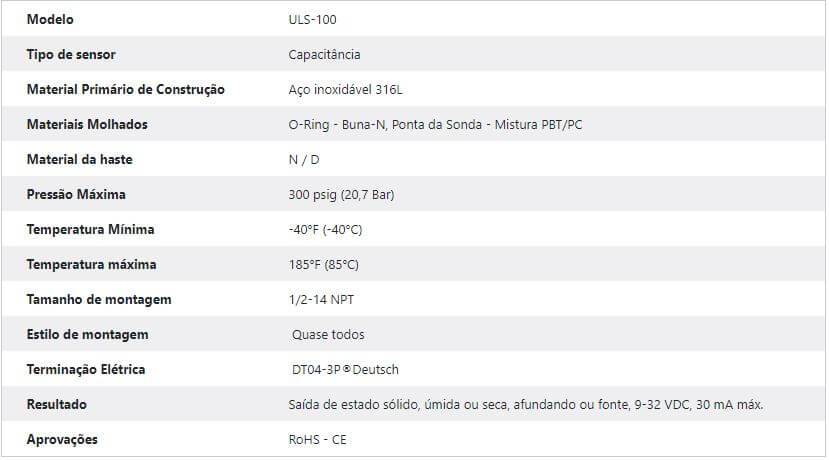Select the RoHS - CE approvals value
Viewport: 829px width, 460px height.
click(x=317, y=439)
